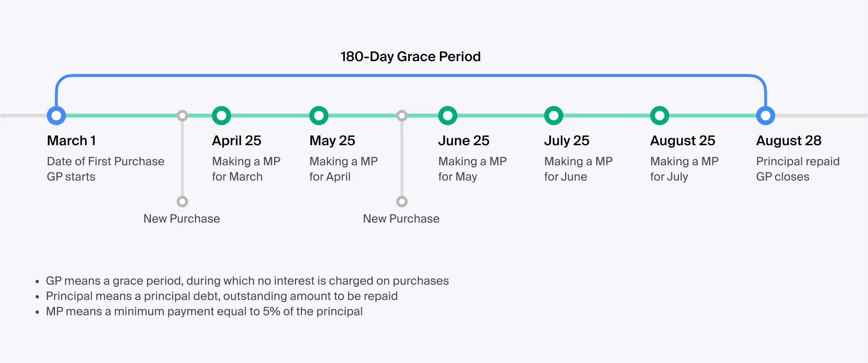
Task: Click the first gray New Purchase timeline dot
Action: pos(183,115)
